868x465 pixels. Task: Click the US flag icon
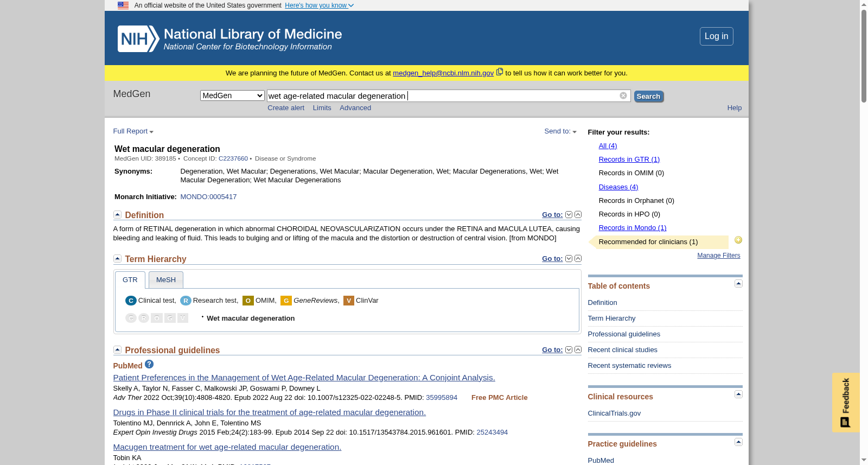123,5
